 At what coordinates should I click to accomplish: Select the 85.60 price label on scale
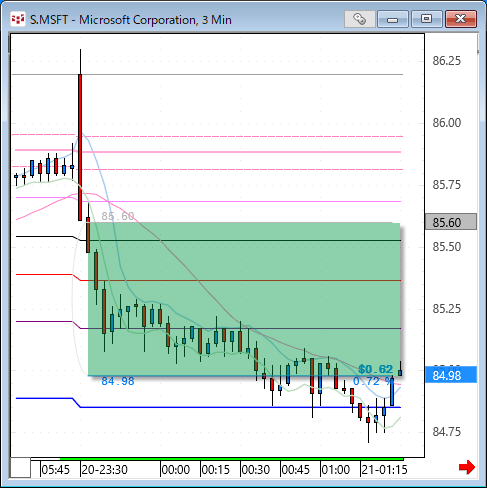coord(451,222)
